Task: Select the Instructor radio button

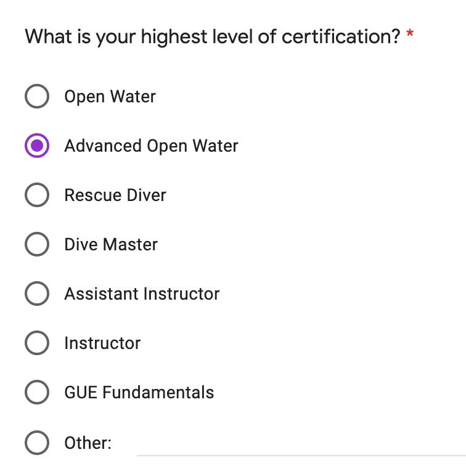Action: [x=37, y=343]
